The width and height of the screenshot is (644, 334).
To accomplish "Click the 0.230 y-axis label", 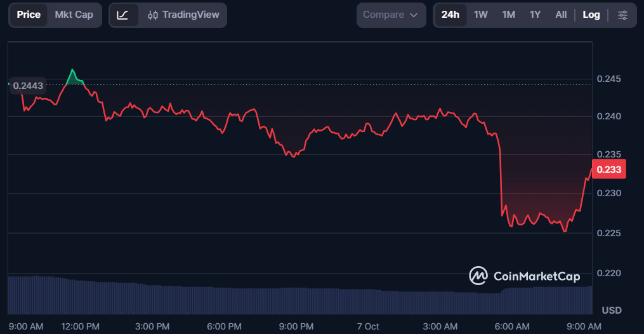I will tap(608, 192).
